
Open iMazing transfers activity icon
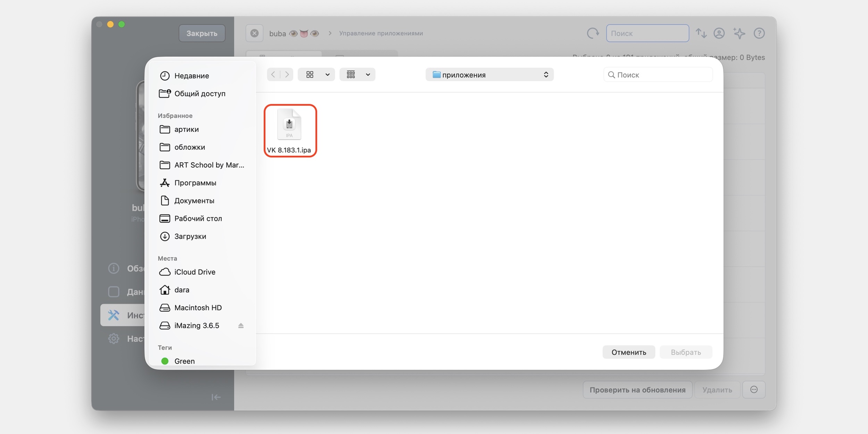click(x=701, y=33)
